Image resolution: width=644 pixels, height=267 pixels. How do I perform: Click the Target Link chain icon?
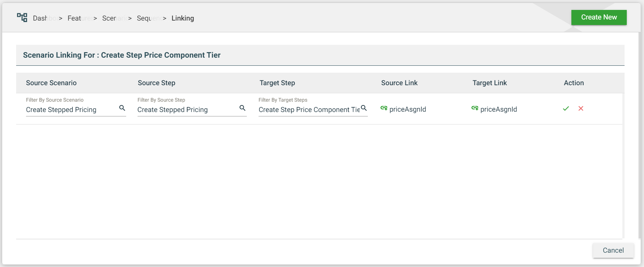pyautogui.click(x=475, y=108)
